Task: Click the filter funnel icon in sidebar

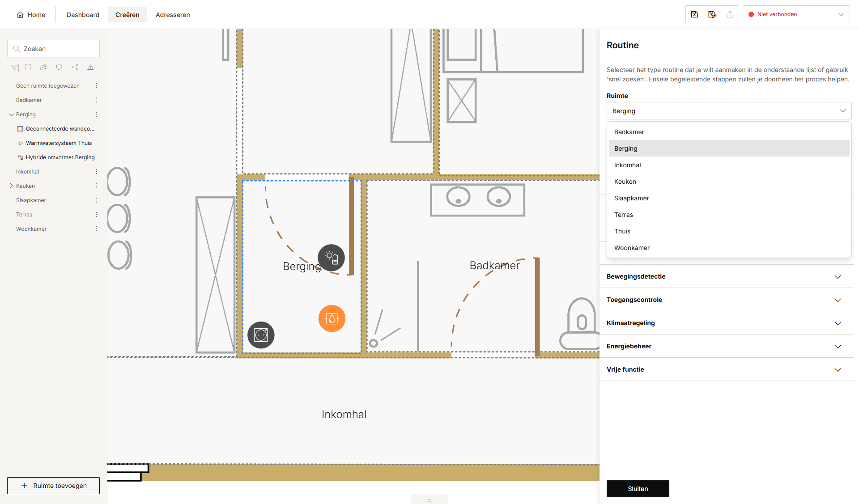Action: coord(15,68)
